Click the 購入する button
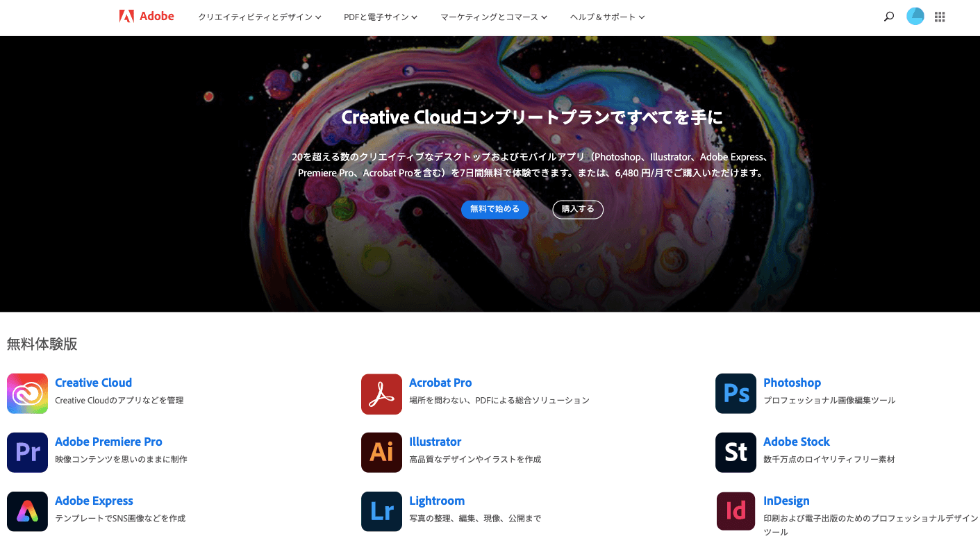Image resolution: width=980 pixels, height=543 pixels. point(578,209)
